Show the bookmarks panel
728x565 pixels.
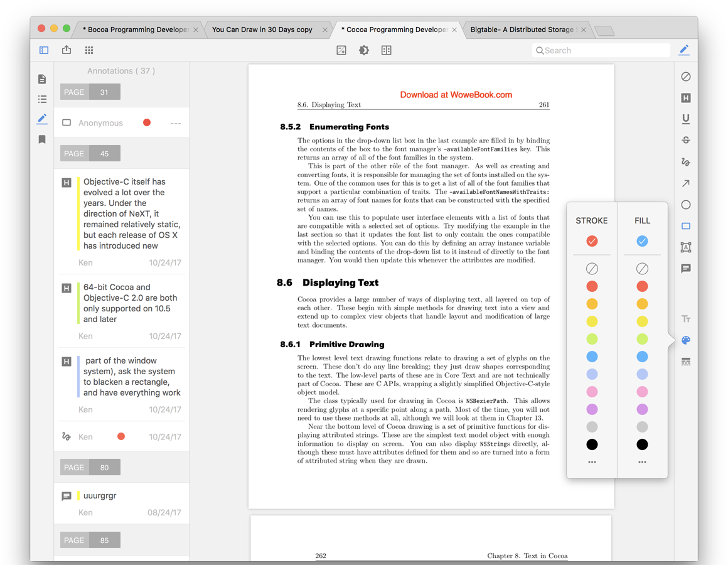(x=42, y=139)
